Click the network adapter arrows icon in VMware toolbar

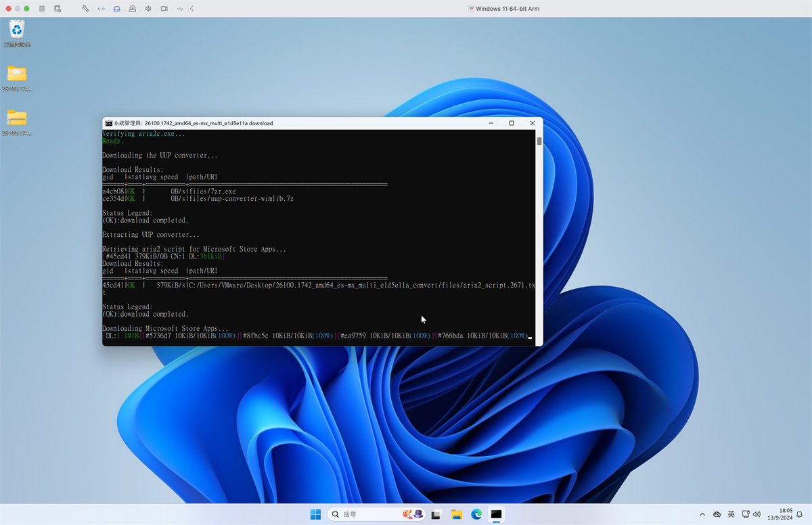click(x=101, y=9)
